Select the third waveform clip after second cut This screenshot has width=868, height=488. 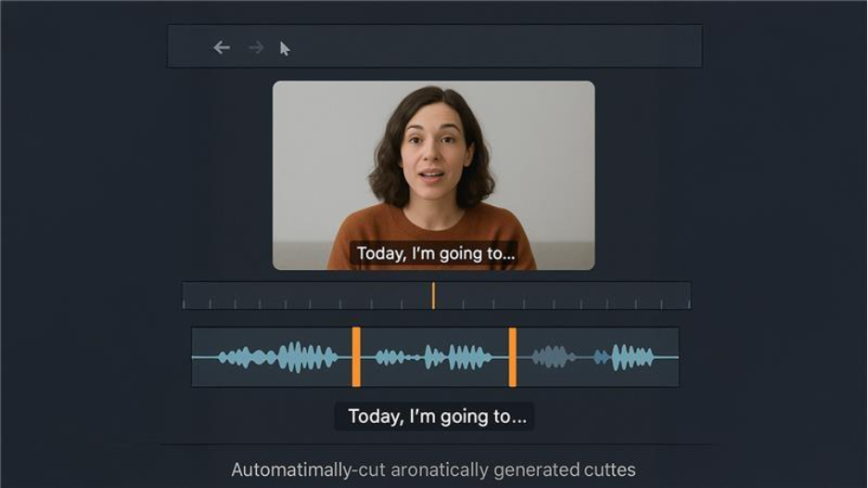tap(596, 357)
